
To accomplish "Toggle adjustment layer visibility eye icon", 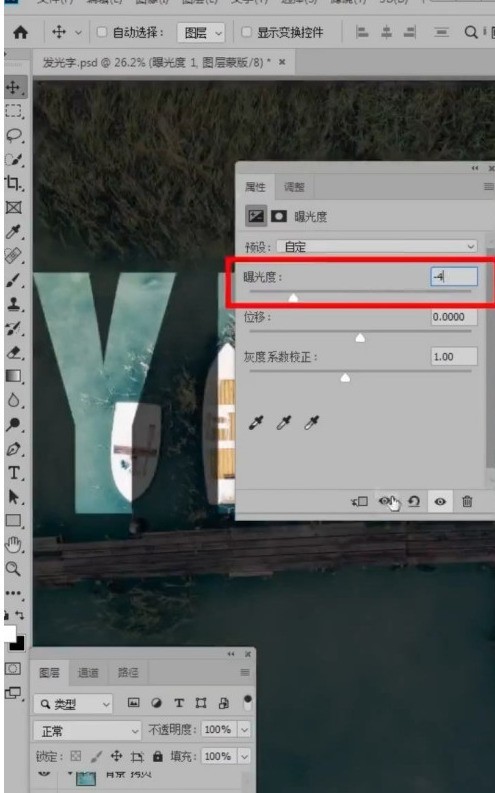I will [x=440, y=501].
